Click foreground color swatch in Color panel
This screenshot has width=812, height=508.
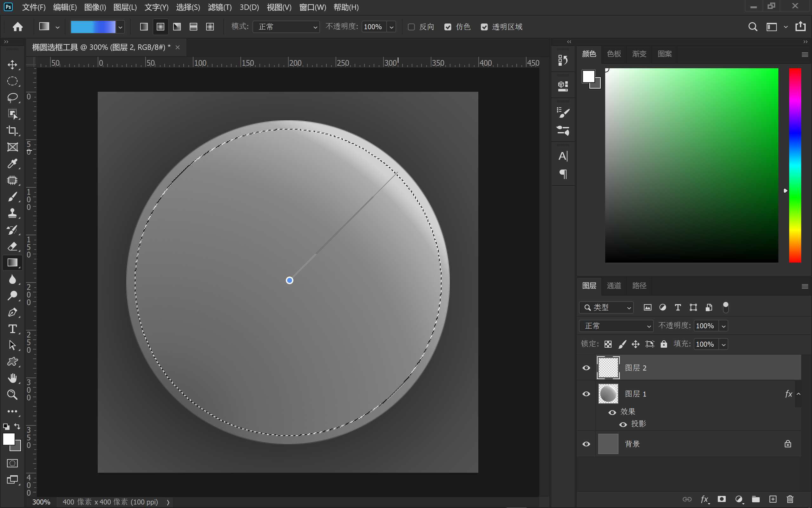coord(588,76)
